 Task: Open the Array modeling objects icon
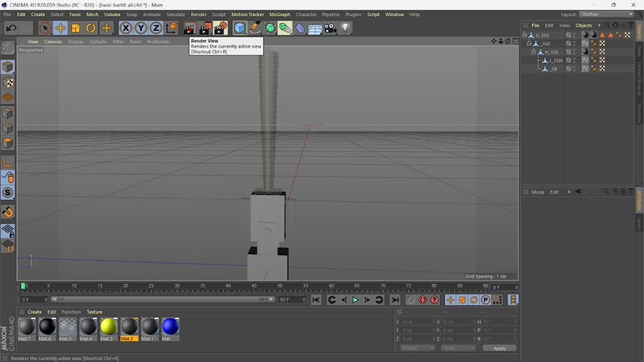tap(285, 28)
